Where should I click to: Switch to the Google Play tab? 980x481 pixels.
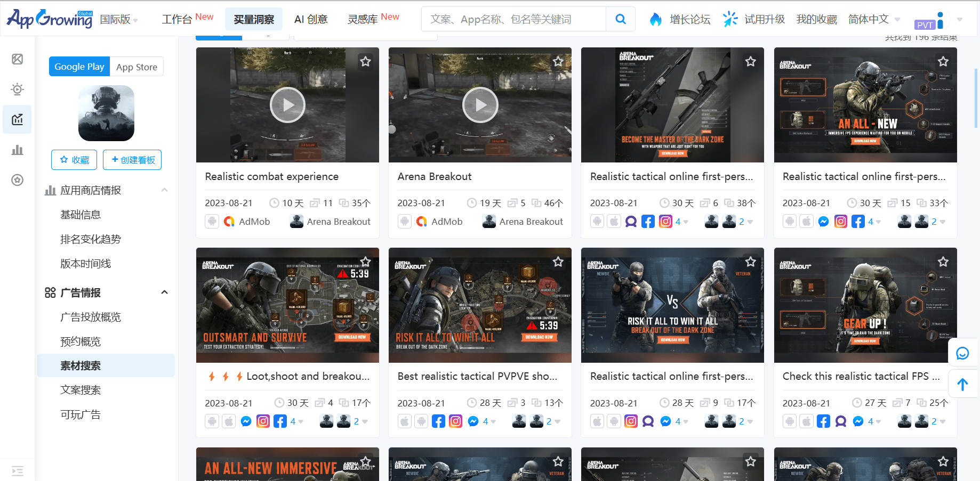(x=79, y=67)
